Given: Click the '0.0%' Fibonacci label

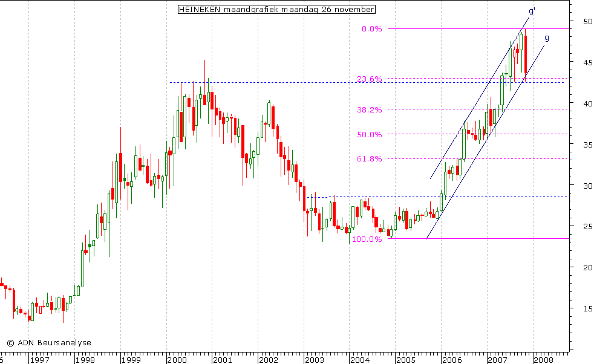Looking at the screenshot, I should (371, 29).
